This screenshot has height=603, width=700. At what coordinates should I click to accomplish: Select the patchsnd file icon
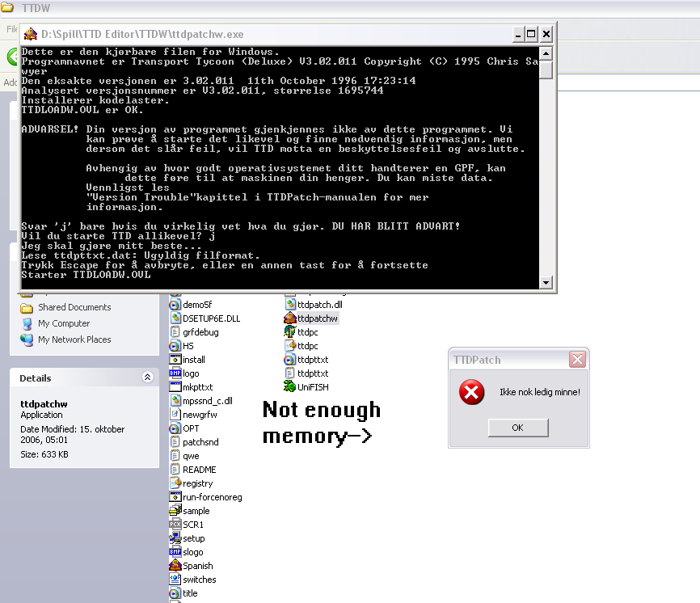click(x=175, y=442)
